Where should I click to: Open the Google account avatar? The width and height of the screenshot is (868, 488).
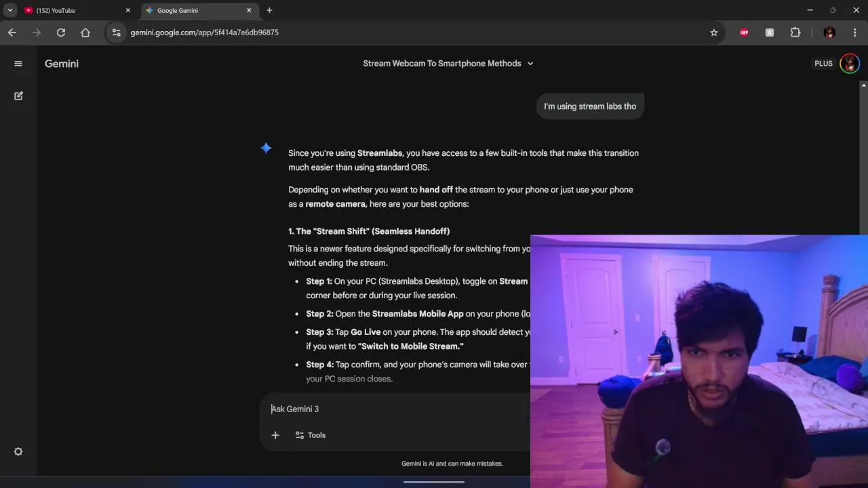pos(850,64)
